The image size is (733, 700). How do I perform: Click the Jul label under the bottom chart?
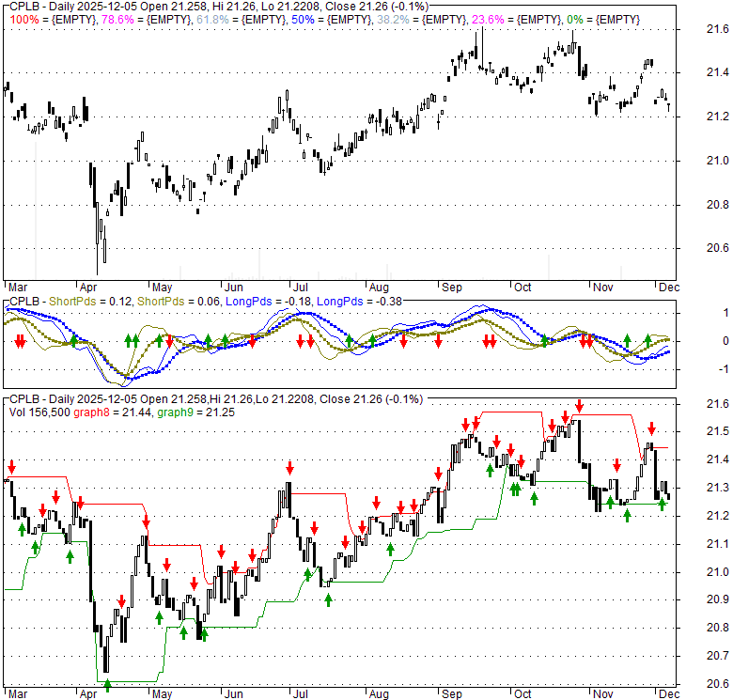pos(300,694)
